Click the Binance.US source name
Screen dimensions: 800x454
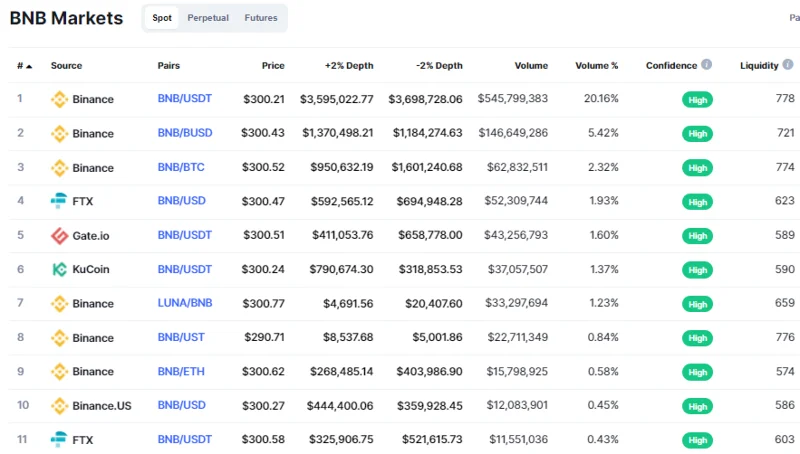[102, 406]
